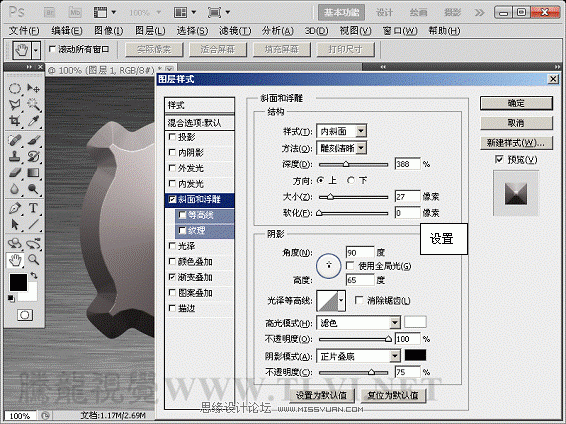Enable the 外发光 outer glow checkbox
This screenshot has height=424, width=566.
click(x=173, y=168)
